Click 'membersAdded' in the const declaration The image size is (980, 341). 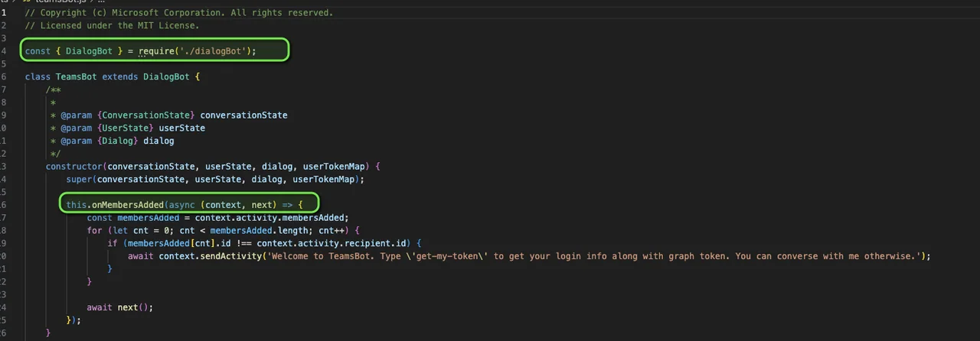coord(148,217)
